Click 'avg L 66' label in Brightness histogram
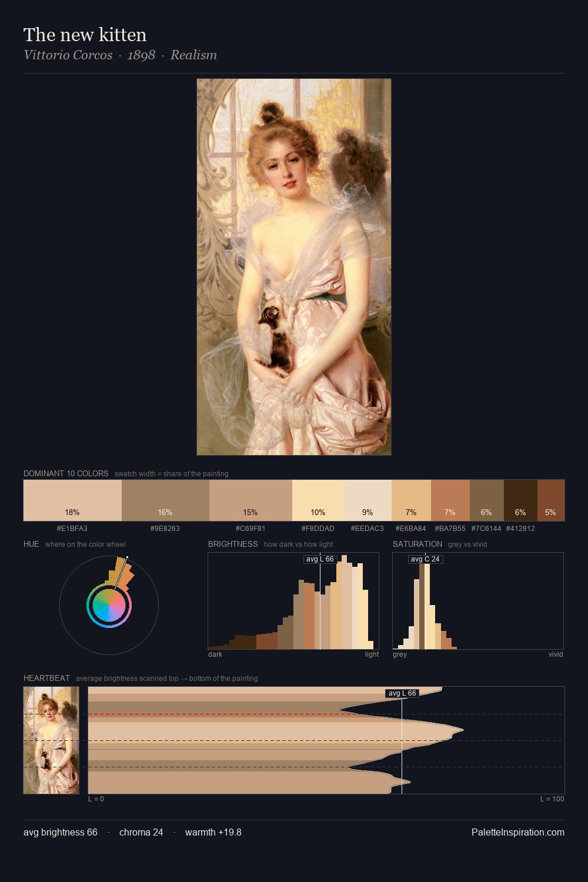Image resolution: width=588 pixels, height=882 pixels. click(x=320, y=559)
